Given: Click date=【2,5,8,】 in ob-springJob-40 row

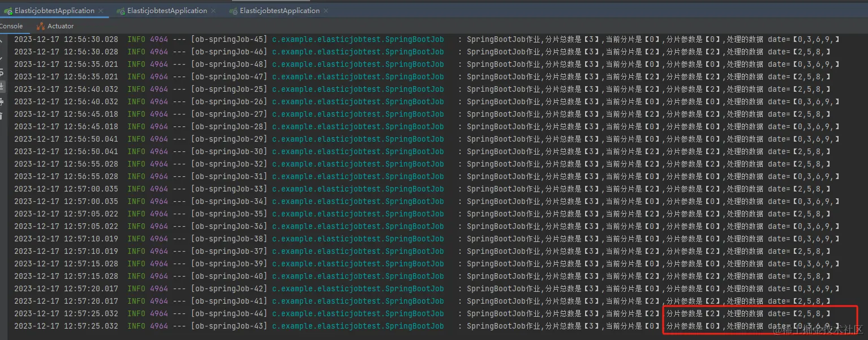Looking at the screenshot, I should pyautogui.click(x=799, y=276).
